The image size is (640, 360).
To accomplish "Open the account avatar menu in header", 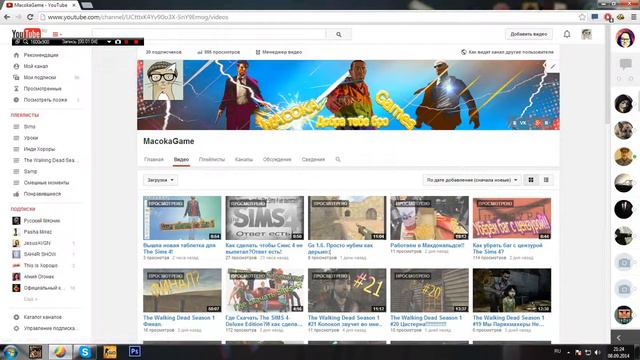I will (x=587, y=34).
